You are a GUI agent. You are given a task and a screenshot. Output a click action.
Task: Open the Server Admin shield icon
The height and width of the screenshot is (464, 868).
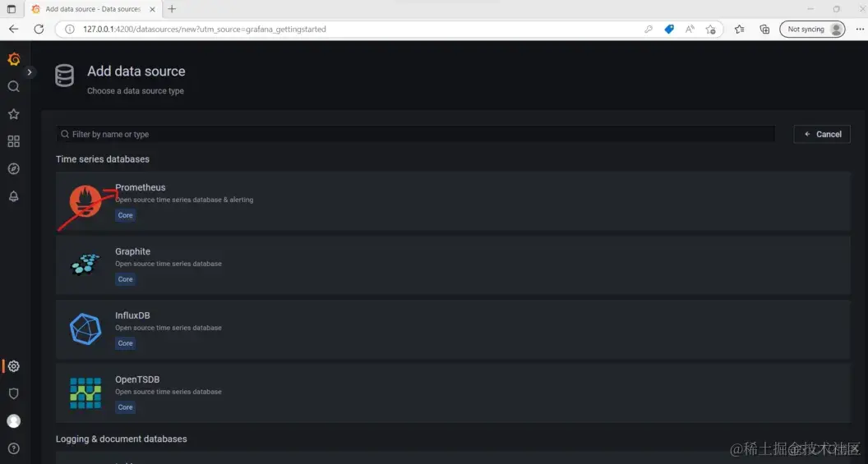pyautogui.click(x=14, y=393)
